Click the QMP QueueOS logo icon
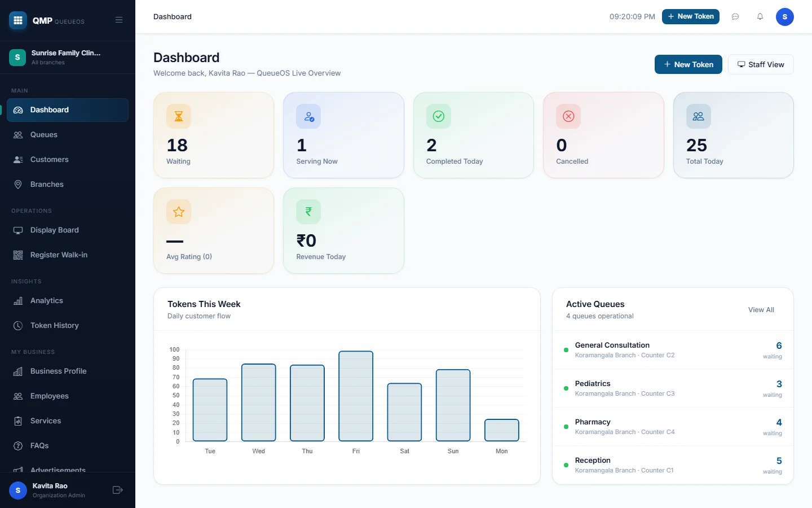This screenshot has width=812, height=508. [18, 20]
